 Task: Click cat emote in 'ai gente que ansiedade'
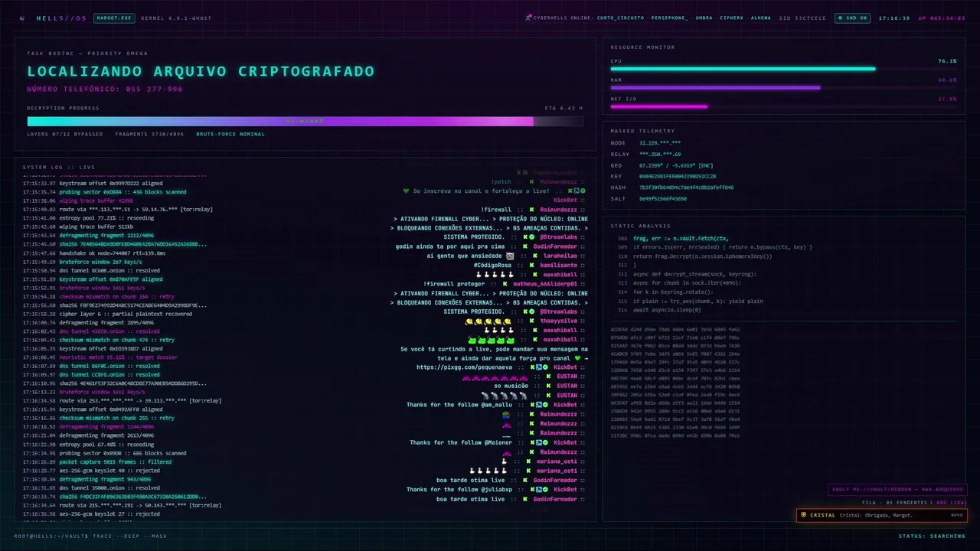click(x=510, y=256)
